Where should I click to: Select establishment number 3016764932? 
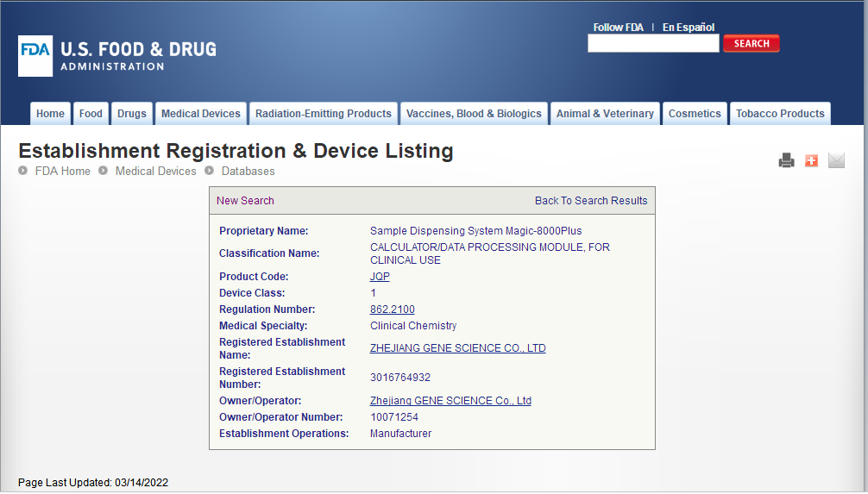click(x=400, y=378)
